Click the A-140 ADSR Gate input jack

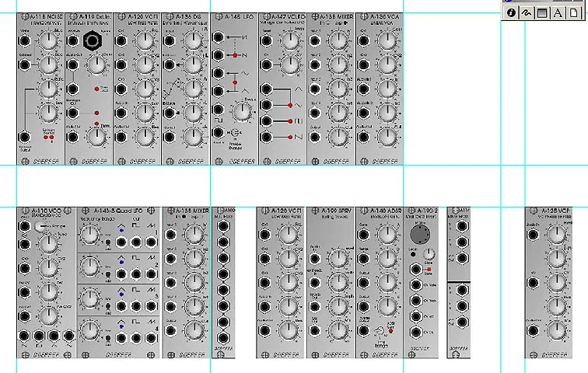click(x=363, y=235)
